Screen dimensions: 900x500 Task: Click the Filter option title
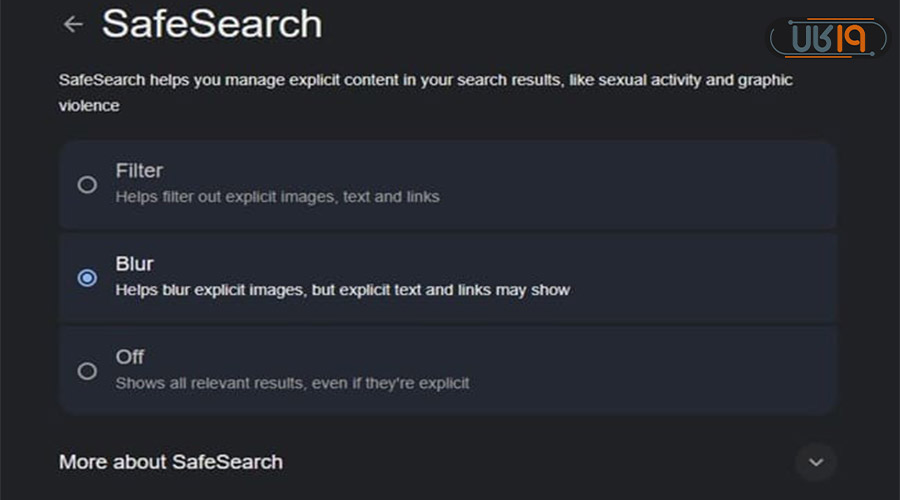point(139,171)
